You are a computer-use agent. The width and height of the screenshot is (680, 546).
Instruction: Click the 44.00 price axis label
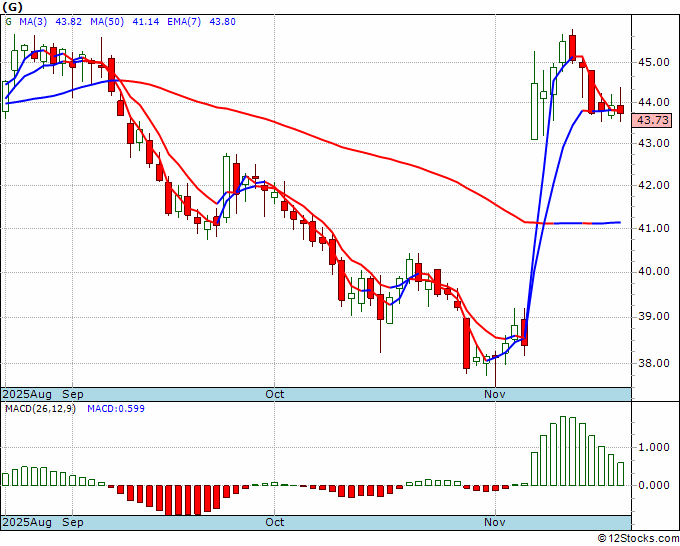click(654, 102)
